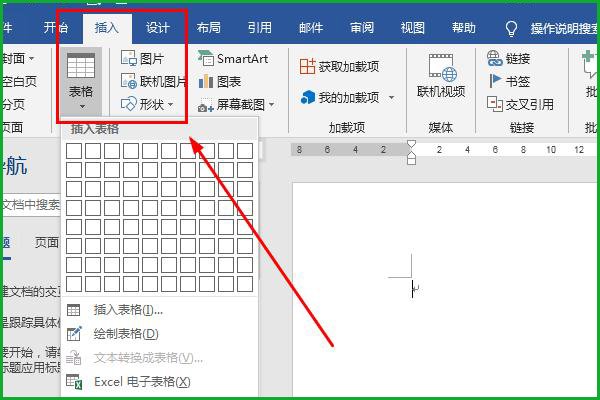Image resolution: width=600 pixels, height=400 pixels.
Task: Click the 屏幕截图 camera icon
Action: pos(206,105)
